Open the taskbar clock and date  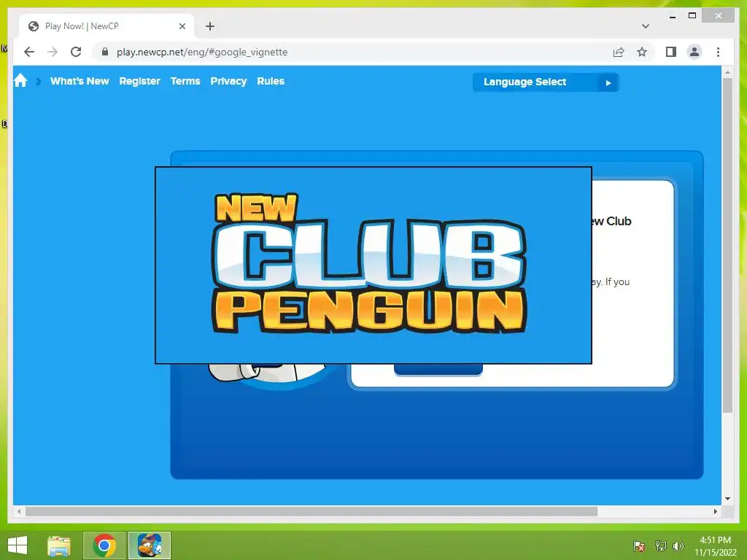click(x=715, y=545)
